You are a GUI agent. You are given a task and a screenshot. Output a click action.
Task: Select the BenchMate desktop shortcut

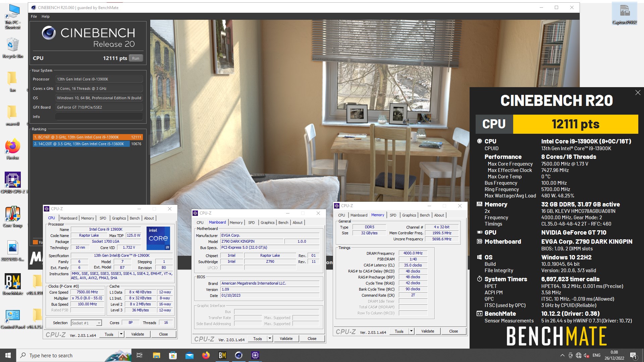click(x=12, y=284)
